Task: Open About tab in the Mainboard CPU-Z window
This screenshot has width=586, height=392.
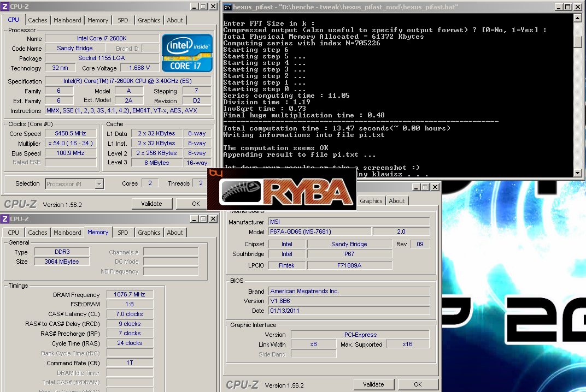Action: pos(396,201)
